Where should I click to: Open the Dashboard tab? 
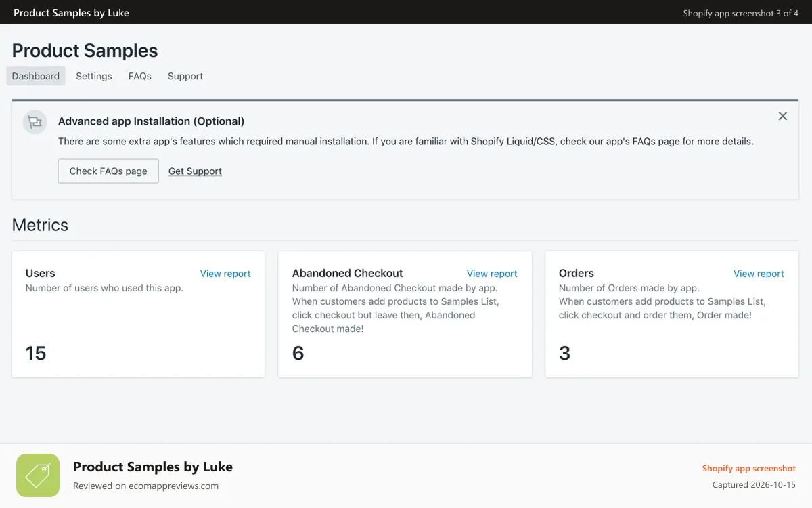[x=36, y=76]
